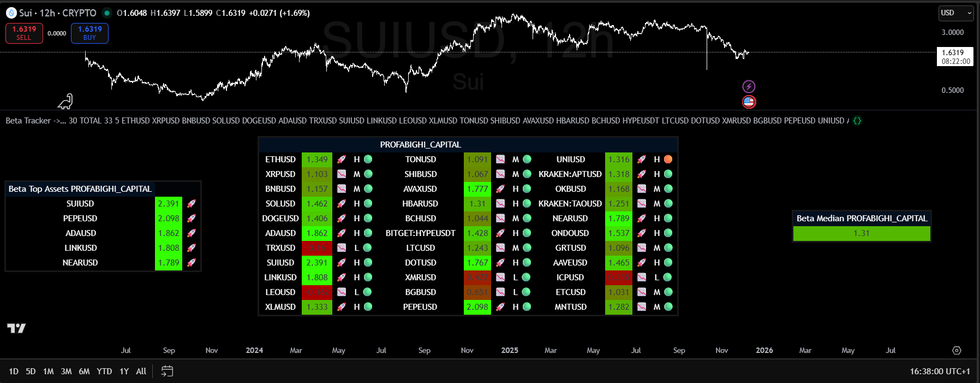Click the ETCUSD beta value 1.031
Viewport: 980px width, 383px height.
(619, 292)
